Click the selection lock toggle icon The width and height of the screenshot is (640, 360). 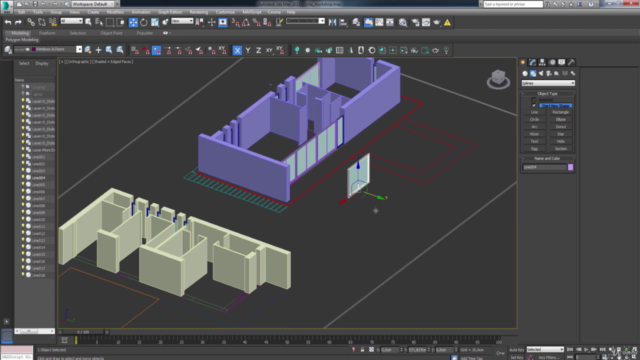click(x=362, y=350)
